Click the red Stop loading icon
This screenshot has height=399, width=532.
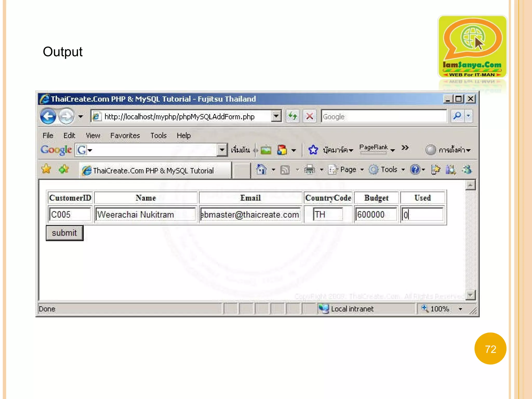coord(309,116)
